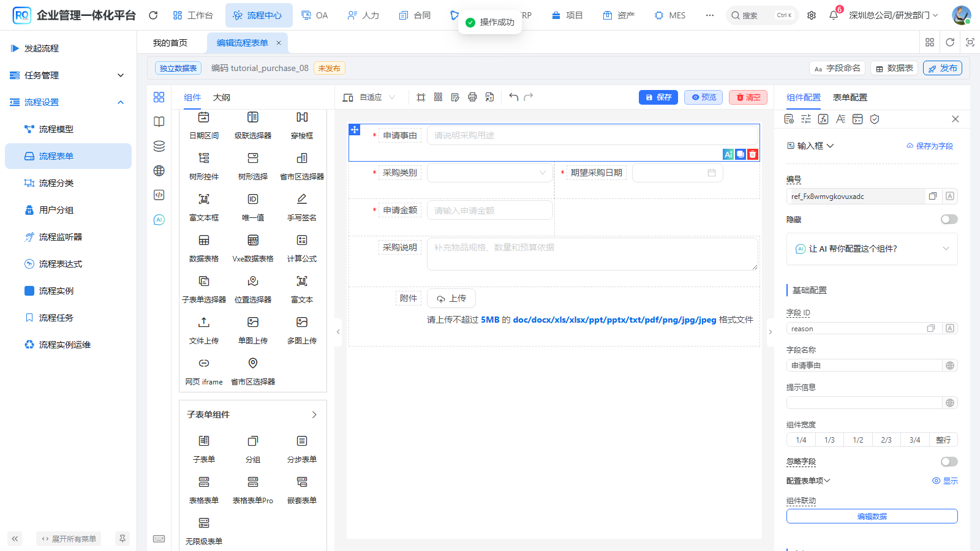Copy the selected field using the blue duplicate icon
The width and height of the screenshot is (980, 551).
click(741, 154)
